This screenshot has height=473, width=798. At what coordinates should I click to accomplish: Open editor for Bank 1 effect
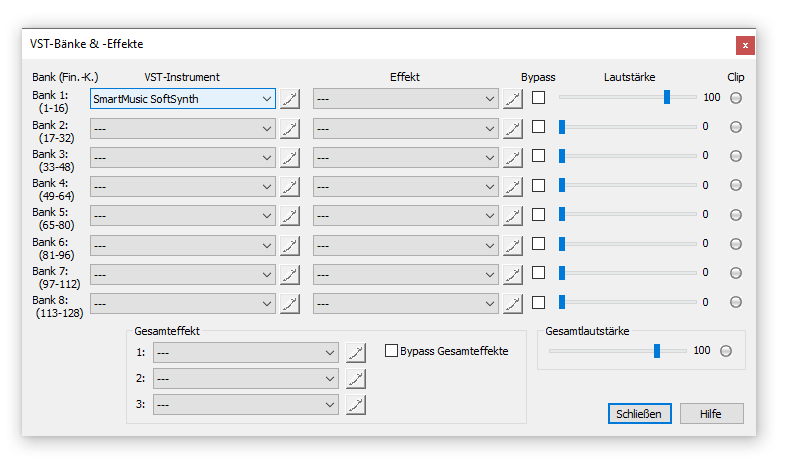coord(512,99)
